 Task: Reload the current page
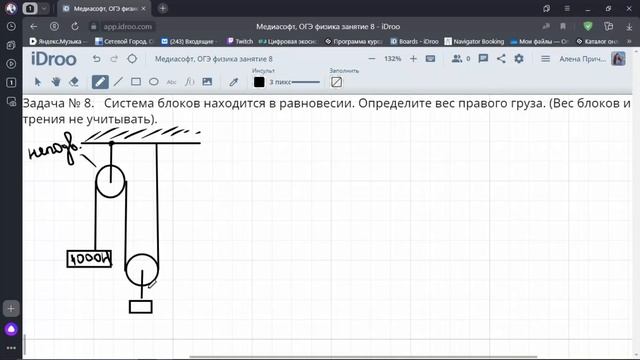click(75, 27)
